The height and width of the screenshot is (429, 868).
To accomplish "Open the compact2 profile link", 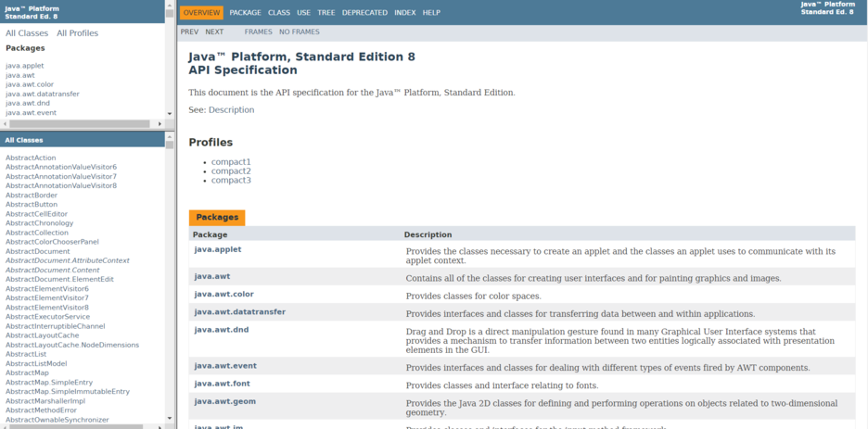I will (x=232, y=171).
